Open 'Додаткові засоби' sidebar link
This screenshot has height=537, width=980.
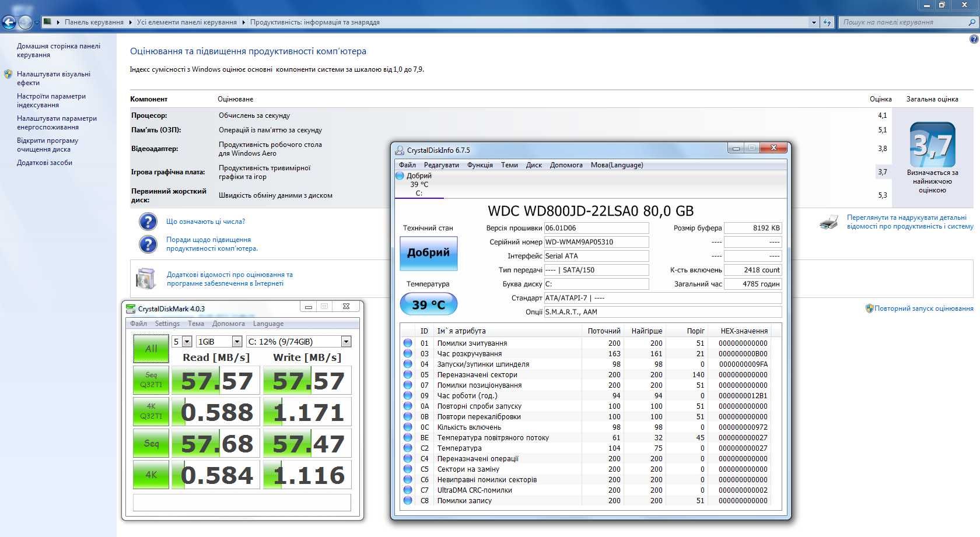[x=44, y=163]
